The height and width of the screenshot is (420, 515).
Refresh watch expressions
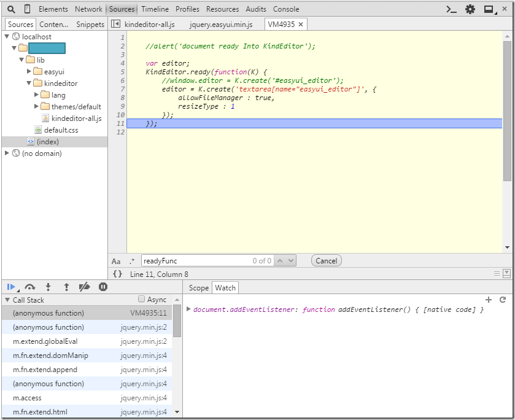point(503,300)
